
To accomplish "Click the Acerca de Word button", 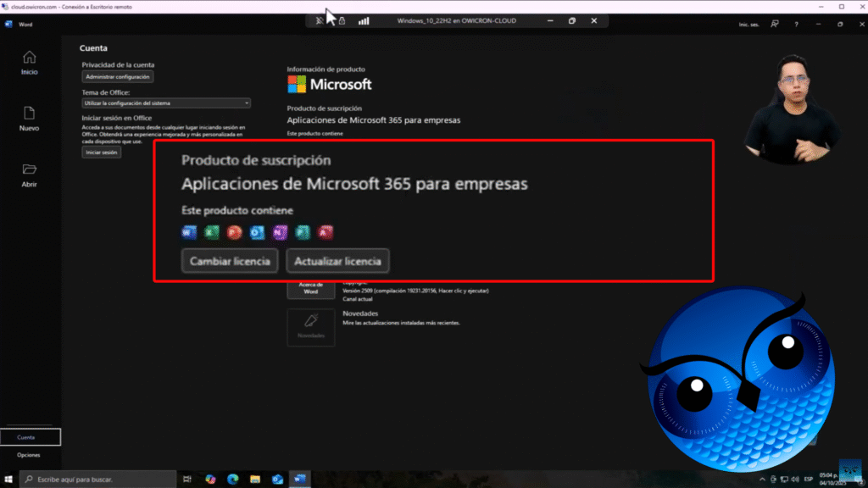I will (x=311, y=288).
